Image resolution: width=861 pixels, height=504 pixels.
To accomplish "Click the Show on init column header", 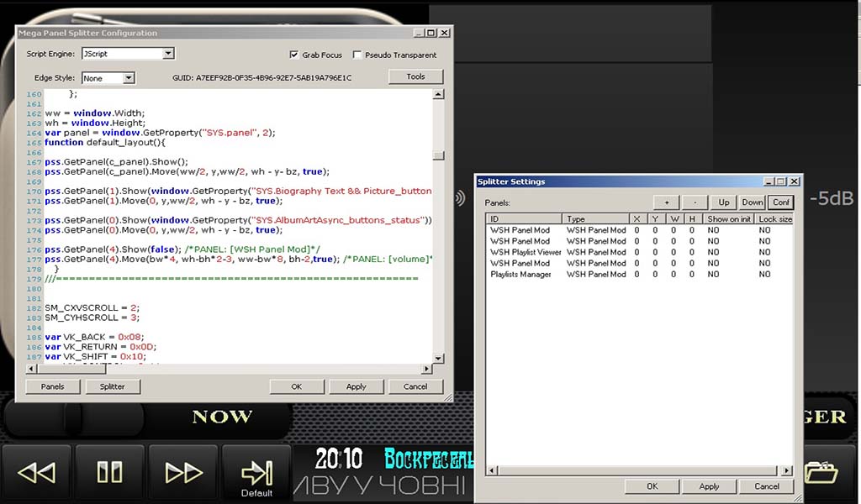I will 728,219.
